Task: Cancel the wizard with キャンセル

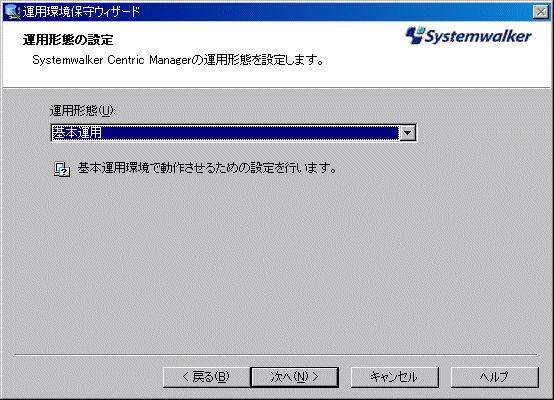Action: [x=395, y=377]
